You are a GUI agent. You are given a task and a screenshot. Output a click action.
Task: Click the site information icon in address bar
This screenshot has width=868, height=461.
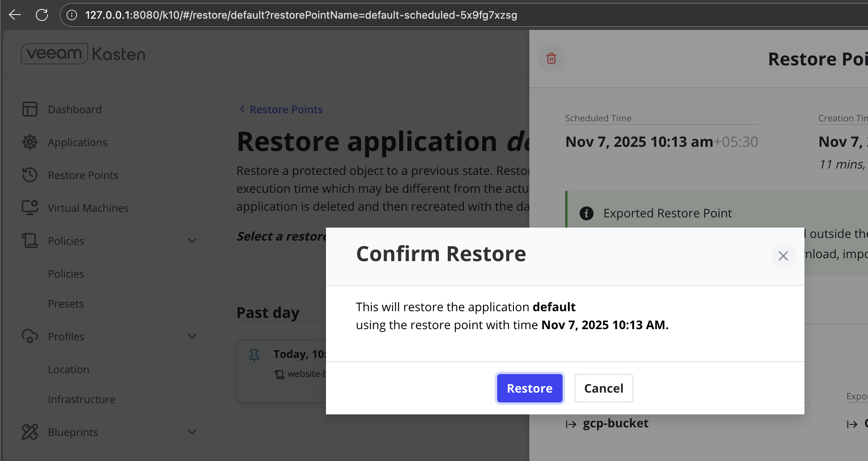(x=72, y=15)
